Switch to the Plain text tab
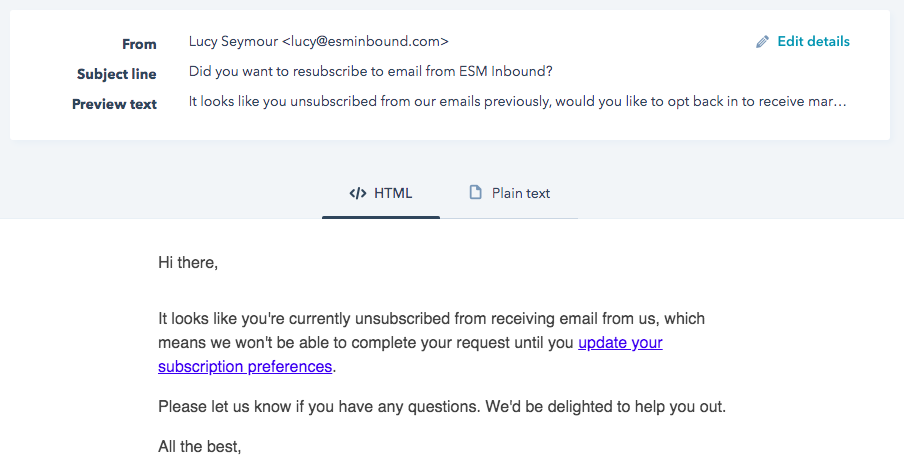 point(510,193)
